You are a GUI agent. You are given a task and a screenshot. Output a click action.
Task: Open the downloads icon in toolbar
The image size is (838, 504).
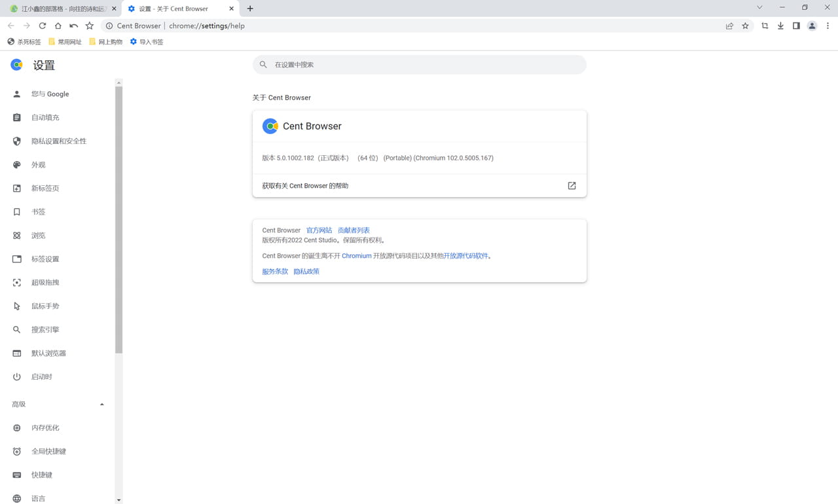tap(780, 26)
